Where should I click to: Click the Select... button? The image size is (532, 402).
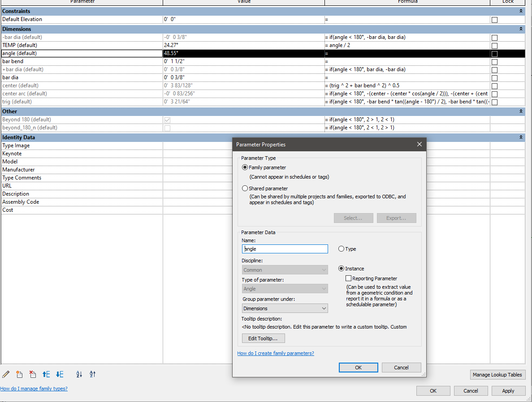click(x=353, y=218)
